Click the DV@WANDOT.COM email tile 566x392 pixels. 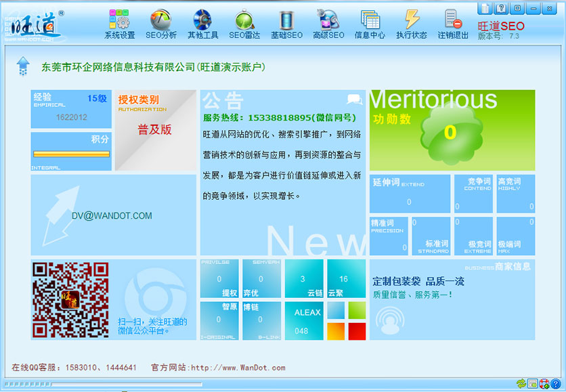tap(113, 216)
